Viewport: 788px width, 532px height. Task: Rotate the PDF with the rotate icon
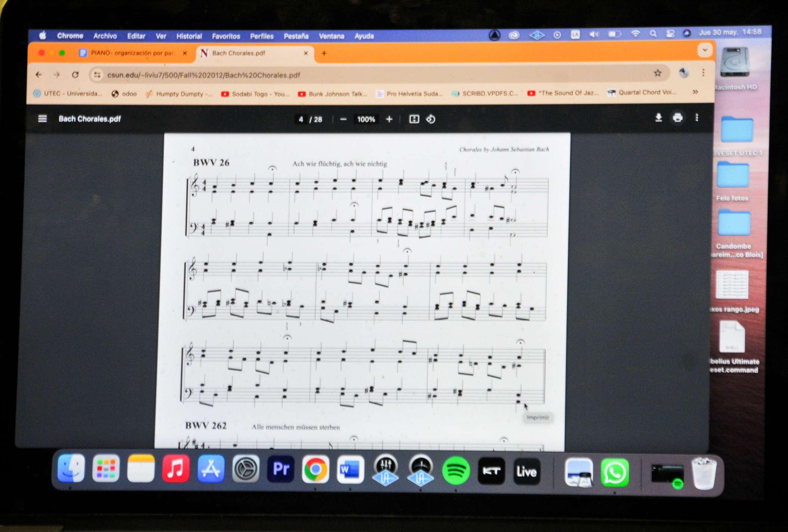(x=431, y=119)
